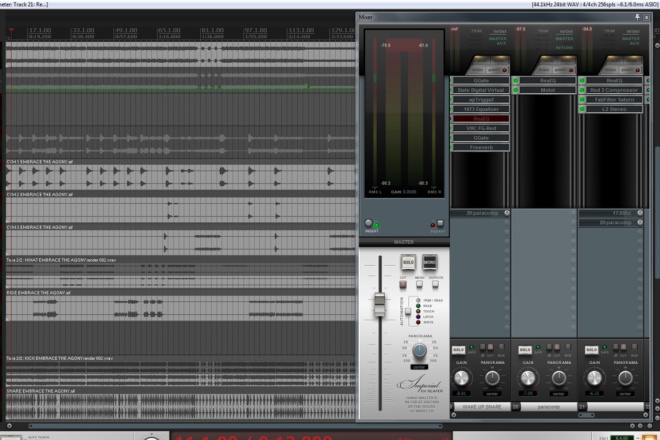660x440 pixels.
Task: Select the TOUCH automation mode indicator
Action: click(x=418, y=311)
